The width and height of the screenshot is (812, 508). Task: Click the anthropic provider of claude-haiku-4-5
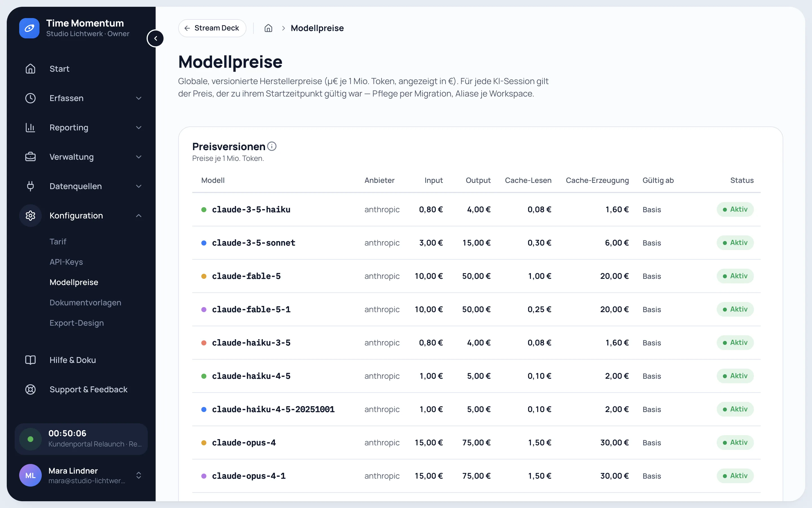382,376
